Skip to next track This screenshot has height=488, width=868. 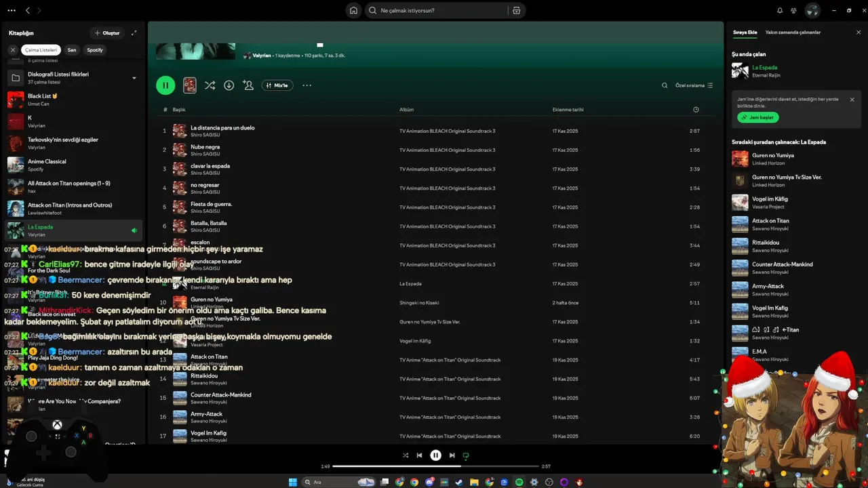pos(452,455)
